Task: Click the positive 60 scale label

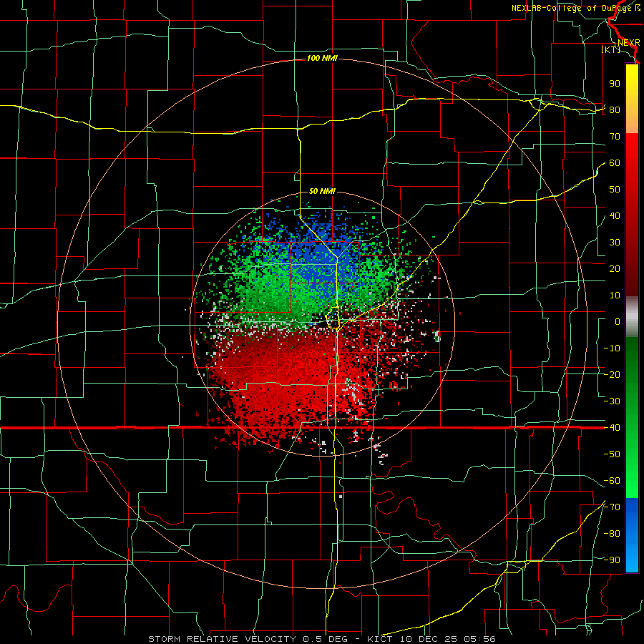Action: (x=615, y=163)
